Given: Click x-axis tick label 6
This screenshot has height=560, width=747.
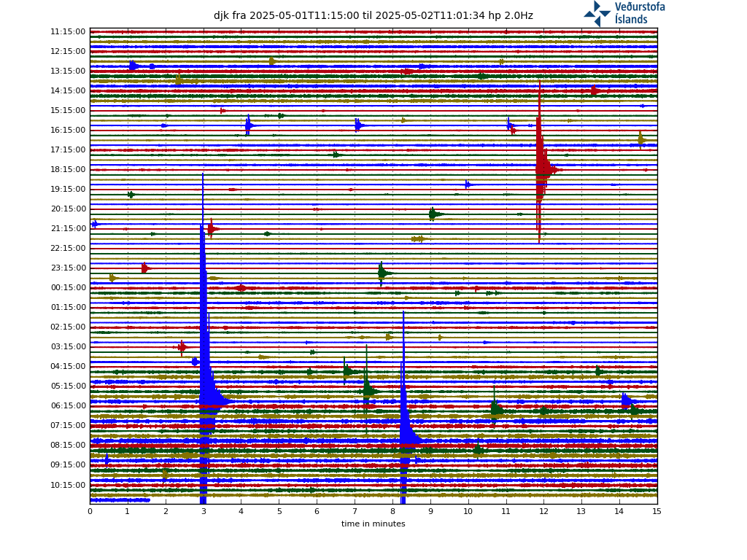Looking at the screenshot, I should coord(317,511).
